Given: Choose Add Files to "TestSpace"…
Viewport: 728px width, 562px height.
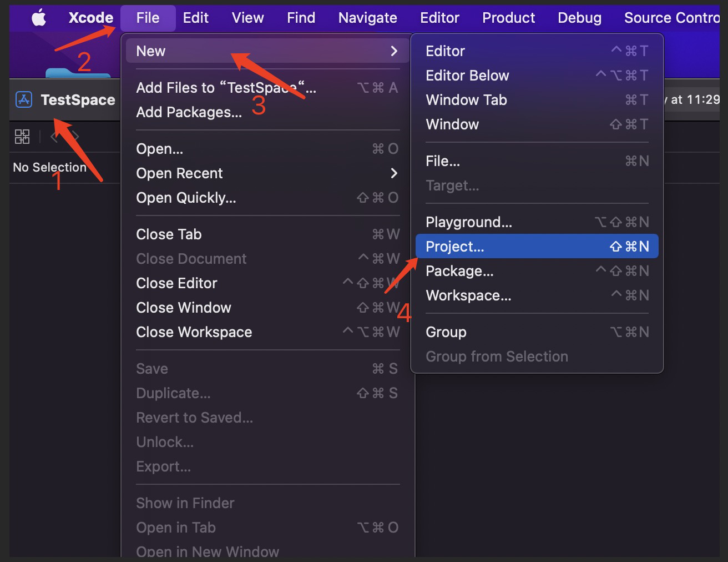Looking at the screenshot, I should (267, 88).
